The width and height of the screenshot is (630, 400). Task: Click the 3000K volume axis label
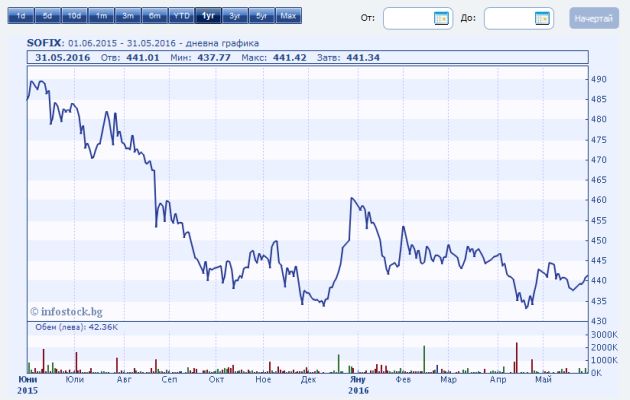[604, 335]
